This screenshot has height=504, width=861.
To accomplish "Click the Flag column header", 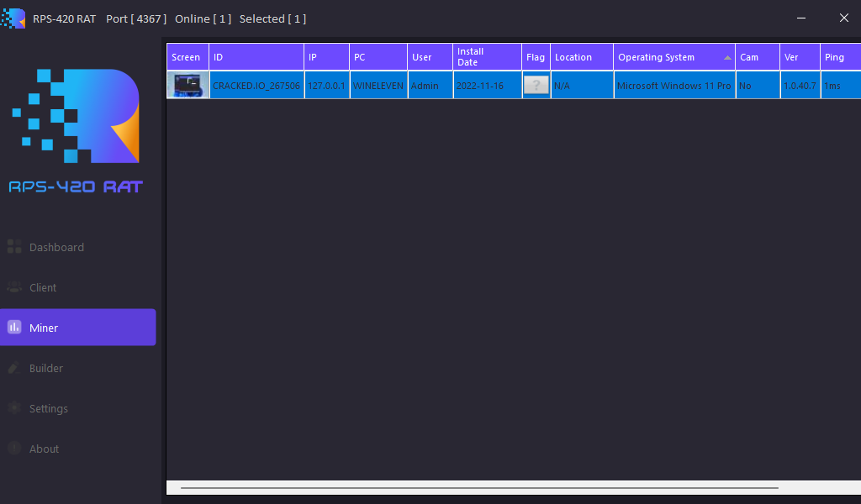I will 536,57.
